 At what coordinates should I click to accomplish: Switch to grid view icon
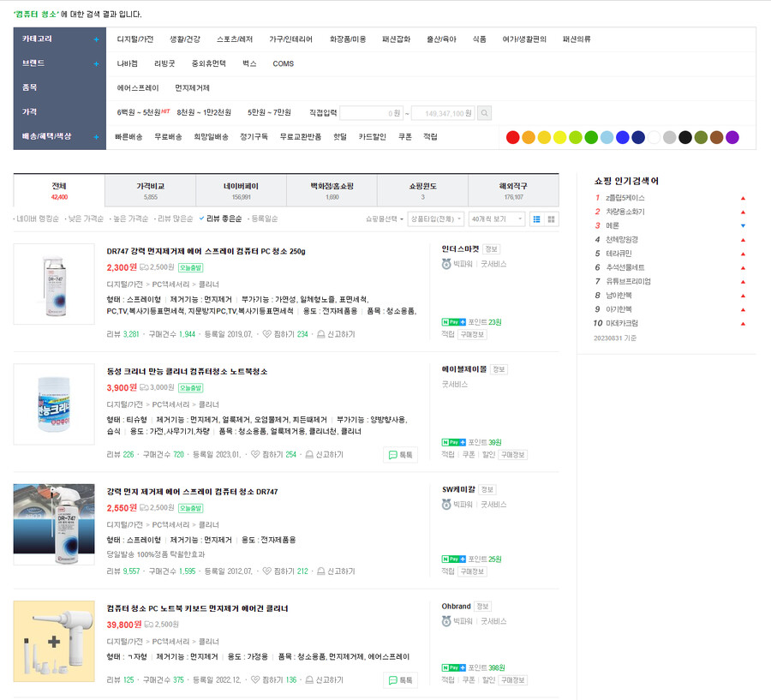coord(551,218)
